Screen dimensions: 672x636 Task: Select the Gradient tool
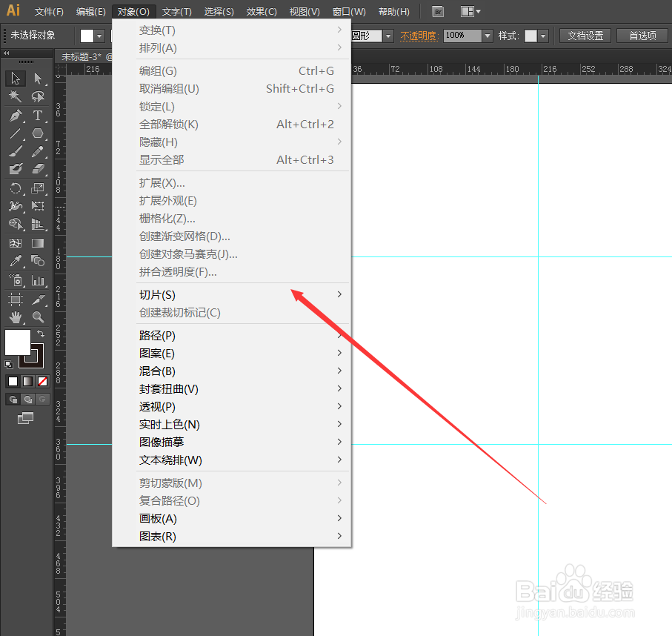point(38,243)
